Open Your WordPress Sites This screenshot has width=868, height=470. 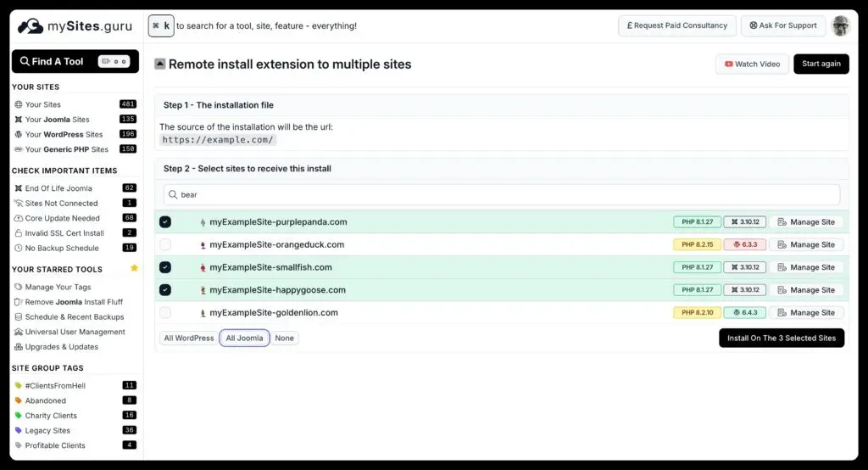click(58, 134)
